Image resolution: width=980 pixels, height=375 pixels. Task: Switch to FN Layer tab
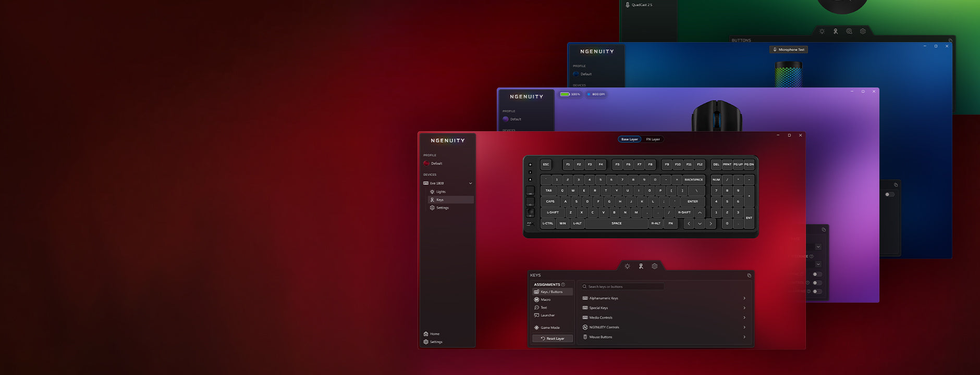tap(653, 139)
